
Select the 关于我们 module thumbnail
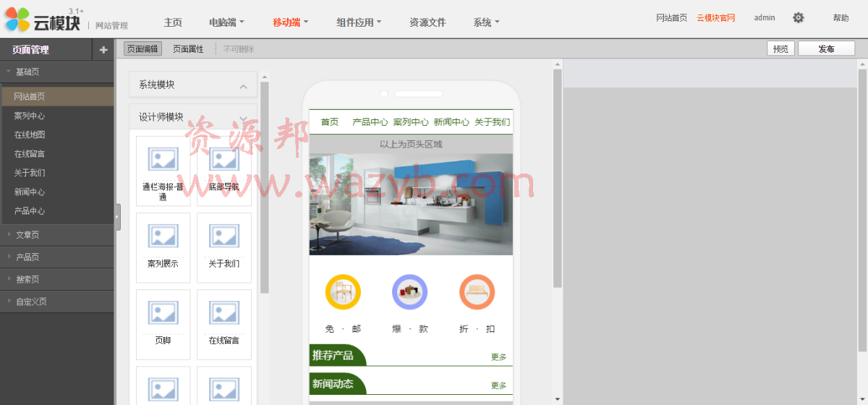[224, 248]
